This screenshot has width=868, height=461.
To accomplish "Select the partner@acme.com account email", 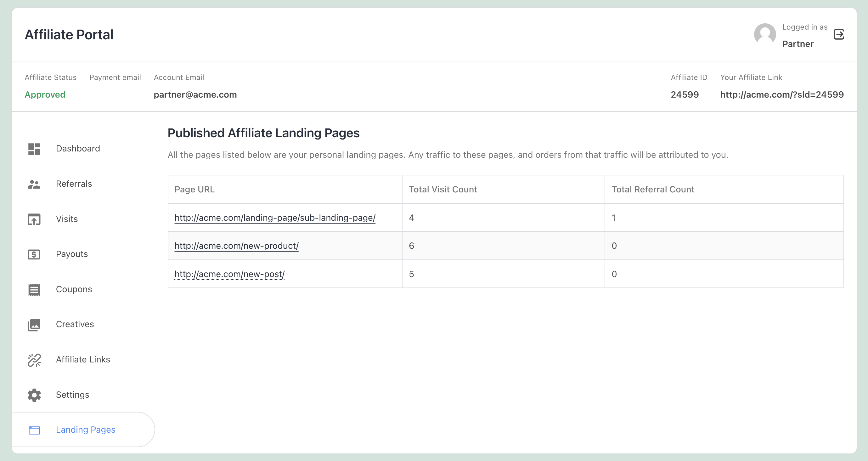I will coord(195,95).
